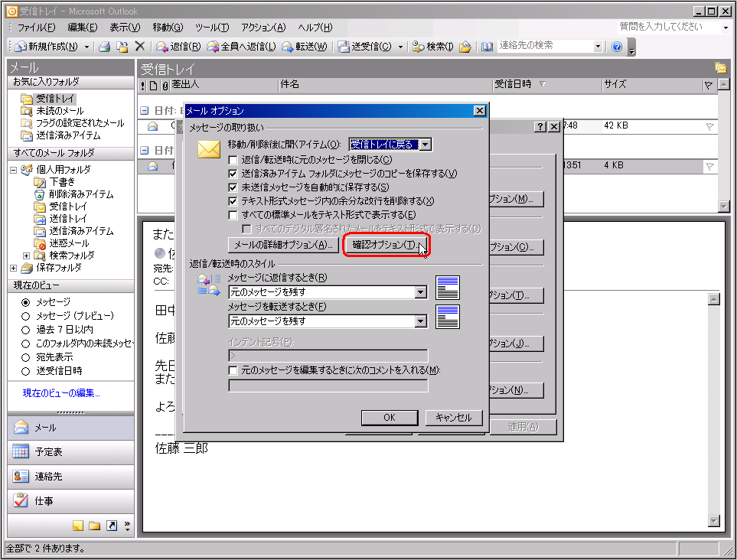Click the 新規作成 new mail toolbar button
The width and height of the screenshot is (737, 560).
point(46,47)
